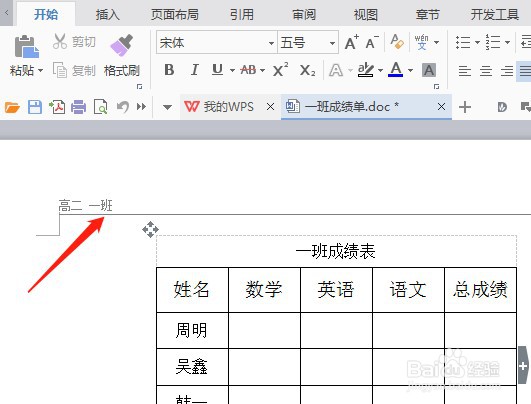
Task: Apply numbered list formatting
Action: [493, 42]
